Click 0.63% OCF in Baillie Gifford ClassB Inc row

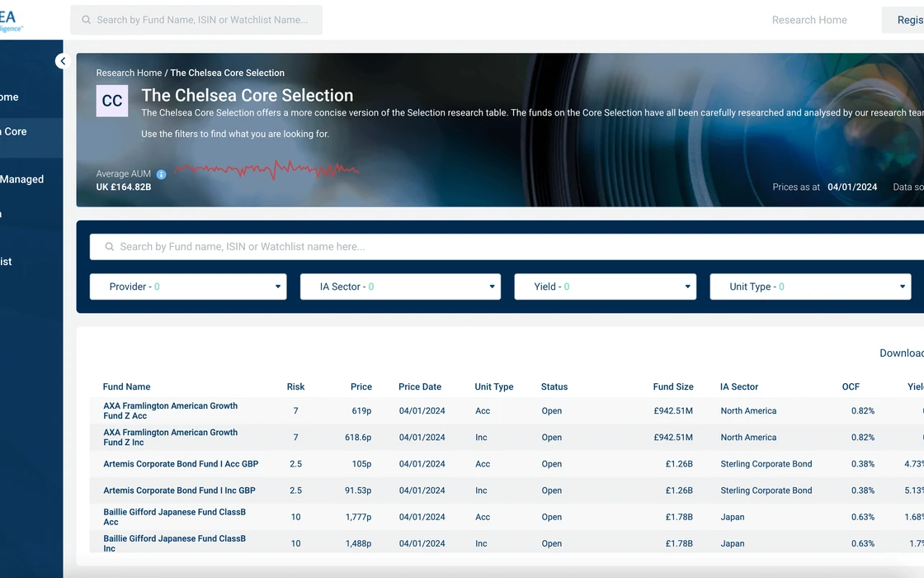pos(863,543)
